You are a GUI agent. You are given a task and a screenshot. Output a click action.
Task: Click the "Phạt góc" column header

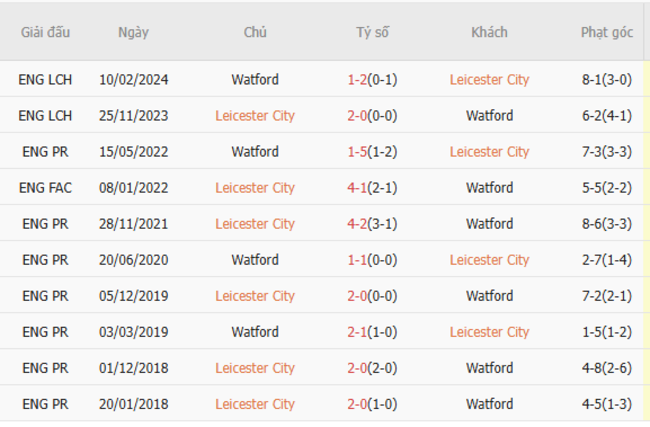click(607, 32)
